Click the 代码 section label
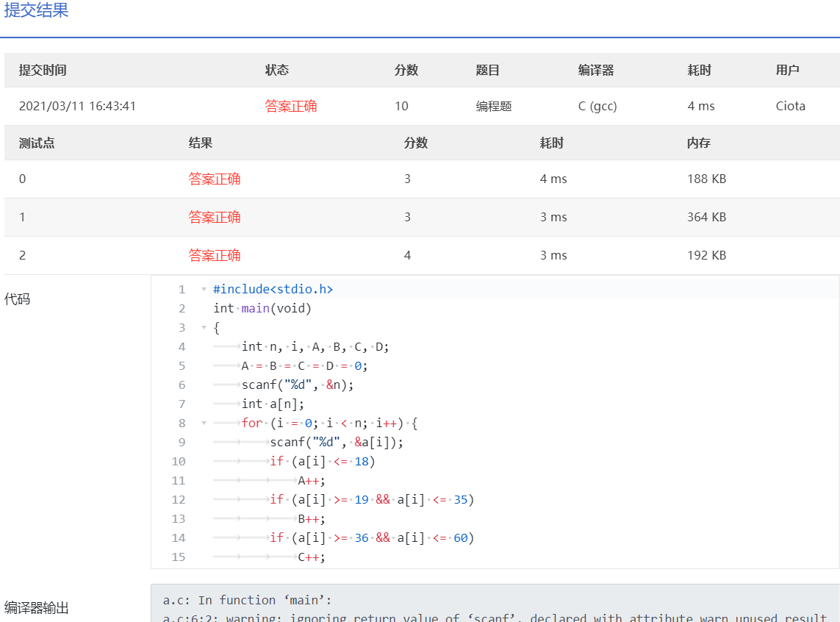The width and height of the screenshot is (840, 622). pyautogui.click(x=17, y=299)
